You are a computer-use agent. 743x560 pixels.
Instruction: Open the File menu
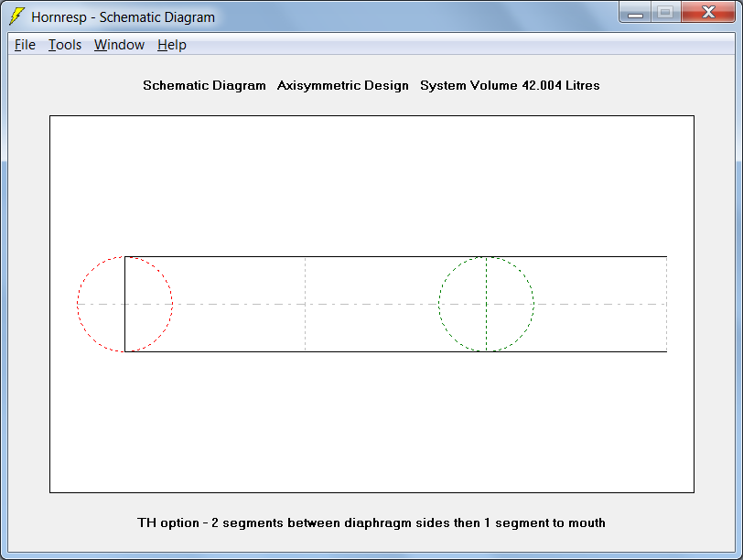[x=25, y=45]
